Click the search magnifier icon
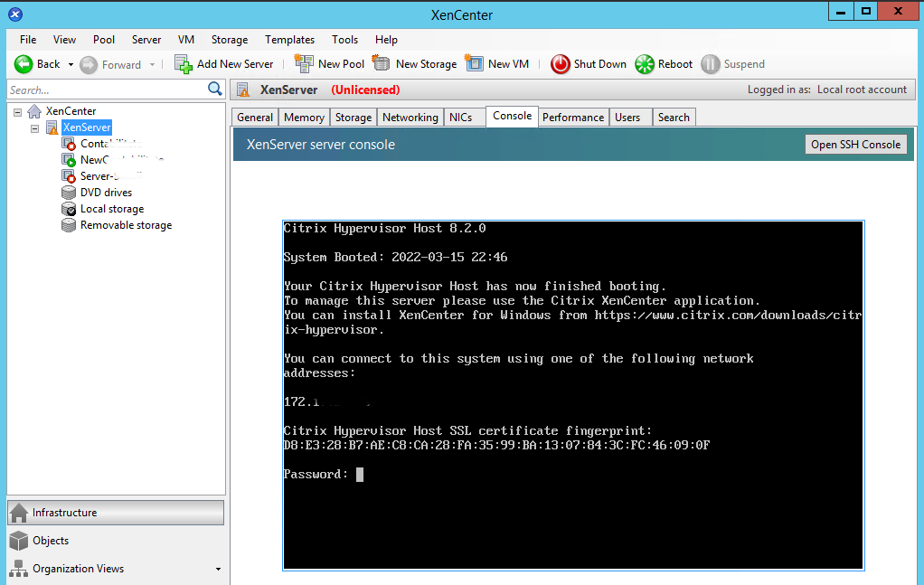 tap(215, 89)
